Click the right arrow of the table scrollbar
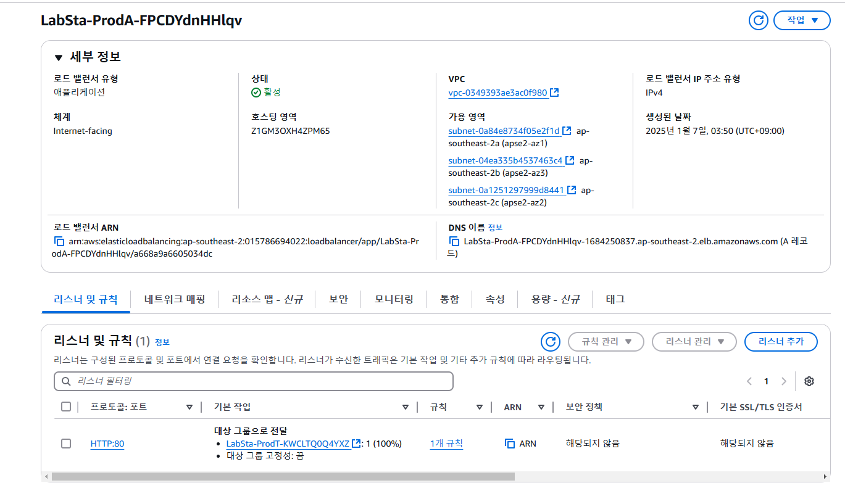 tap(825, 477)
